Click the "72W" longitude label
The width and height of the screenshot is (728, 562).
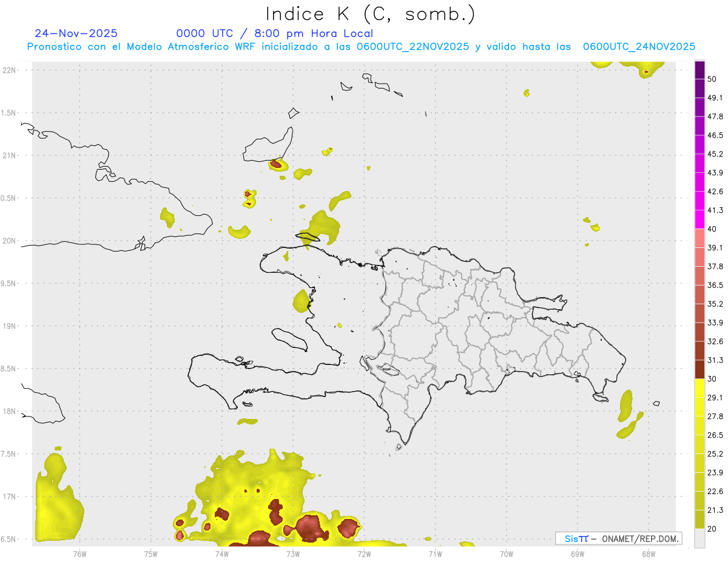(364, 554)
